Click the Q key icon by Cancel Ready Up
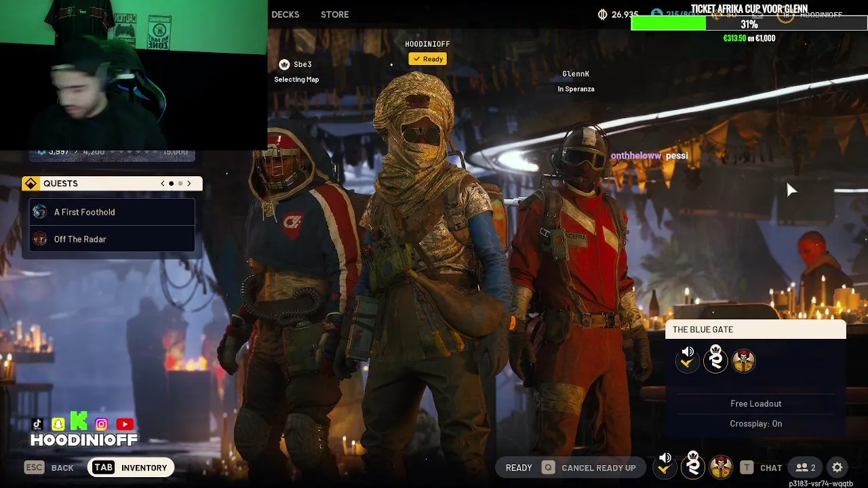868x488 pixels. [548, 468]
